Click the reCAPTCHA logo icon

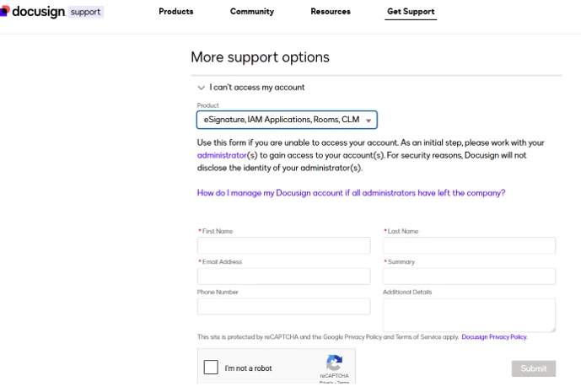(x=334, y=362)
